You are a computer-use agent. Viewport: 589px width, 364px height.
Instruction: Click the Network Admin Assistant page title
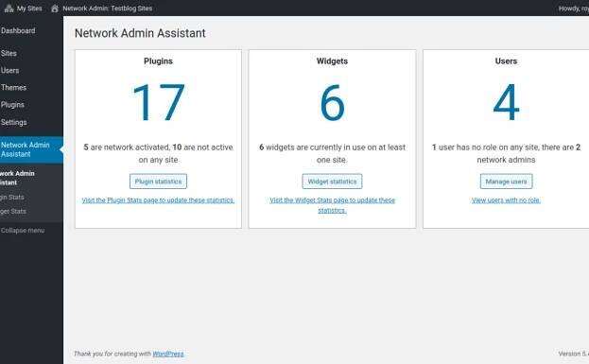(x=140, y=33)
